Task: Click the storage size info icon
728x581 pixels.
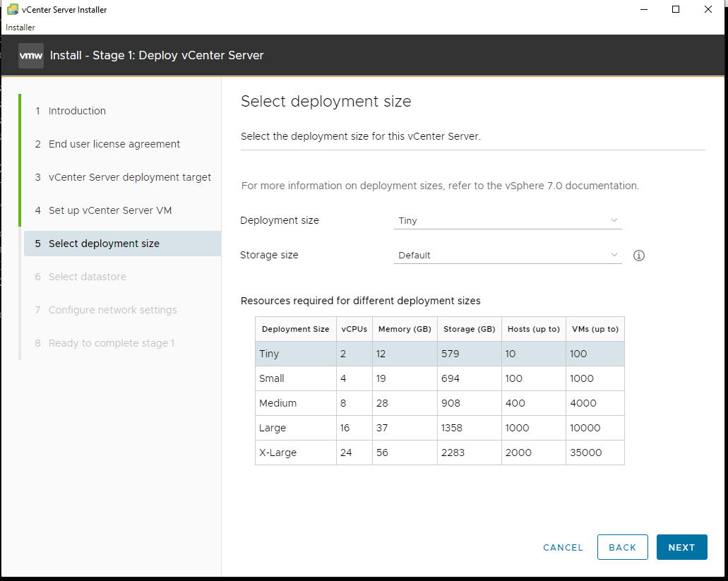Action: pyautogui.click(x=639, y=256)
